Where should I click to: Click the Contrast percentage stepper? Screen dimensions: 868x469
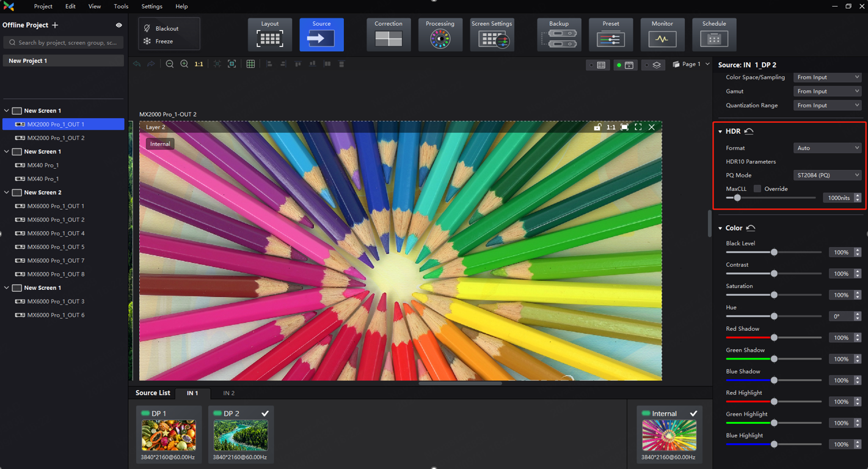pos(858,274)
